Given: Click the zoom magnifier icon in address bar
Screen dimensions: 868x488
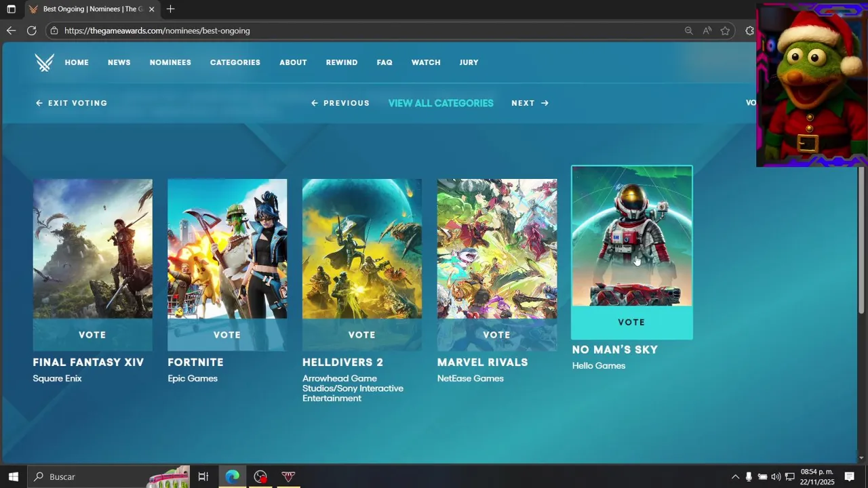Looking at the screenshot, I should [x=688, y=30].
